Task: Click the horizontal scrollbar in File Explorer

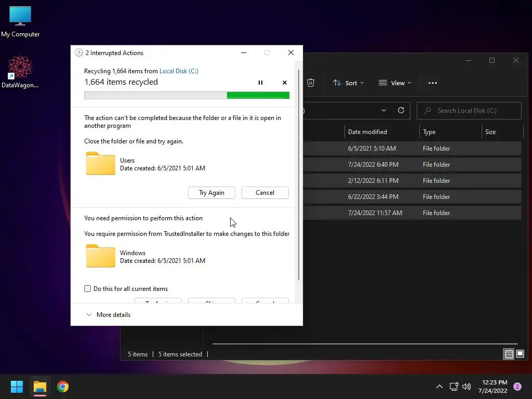Action: (x=365, y=344)
